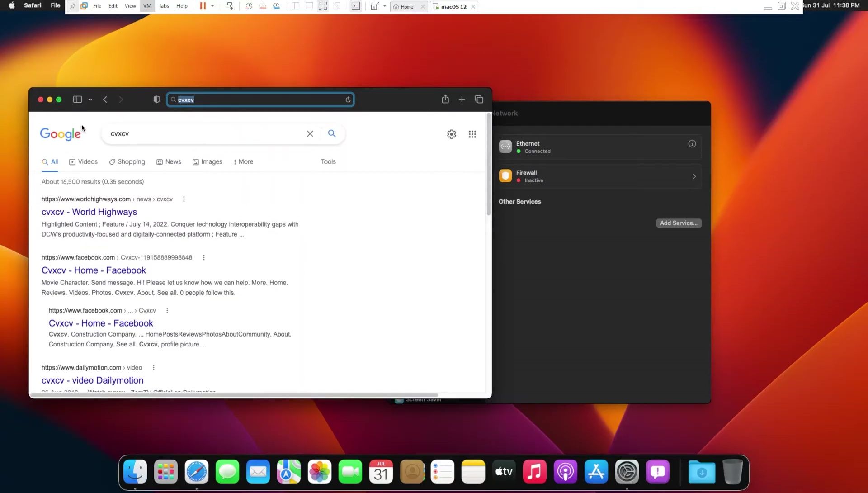Click the Safari privacy shield icon
The height and width of the screenshot is (493, 868).
point(156,100)
